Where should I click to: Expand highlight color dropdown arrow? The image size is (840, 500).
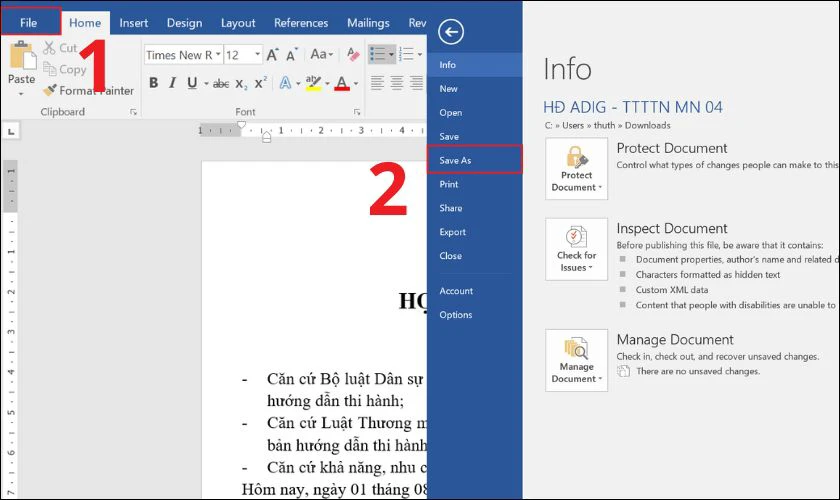(x=327, y=84)
